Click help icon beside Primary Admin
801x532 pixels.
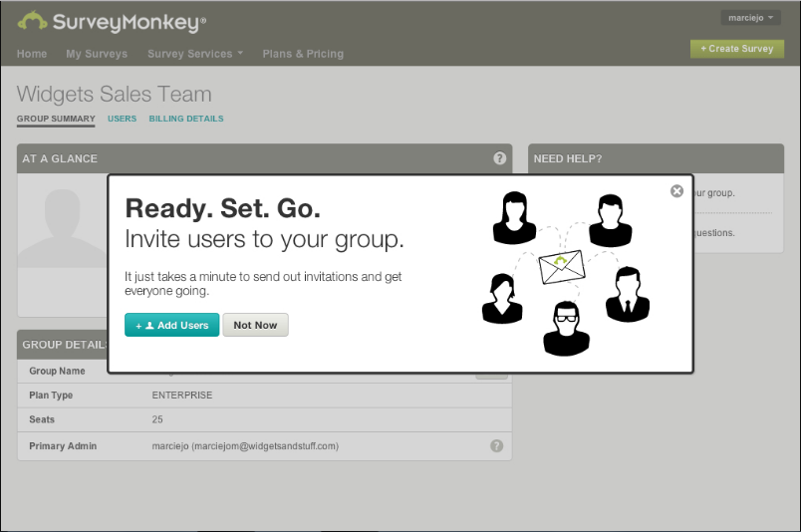click(496, 445)
